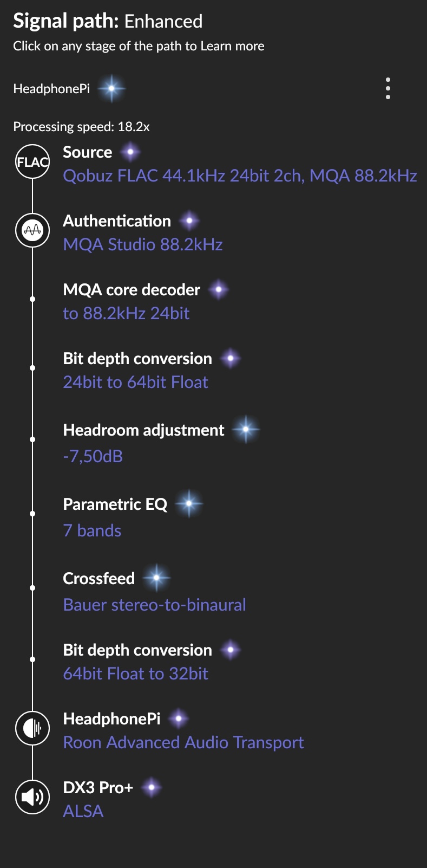Click the 24bit to 64bit Float conversion
427x868 pixels.
coord(135,382)
